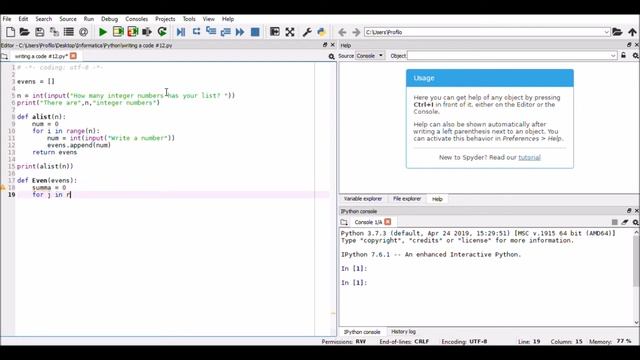Image resolution: width=640 pixels, height=360 pixels.
Task: Toggle fullscreen mode icon
Action: coord(290,32)
